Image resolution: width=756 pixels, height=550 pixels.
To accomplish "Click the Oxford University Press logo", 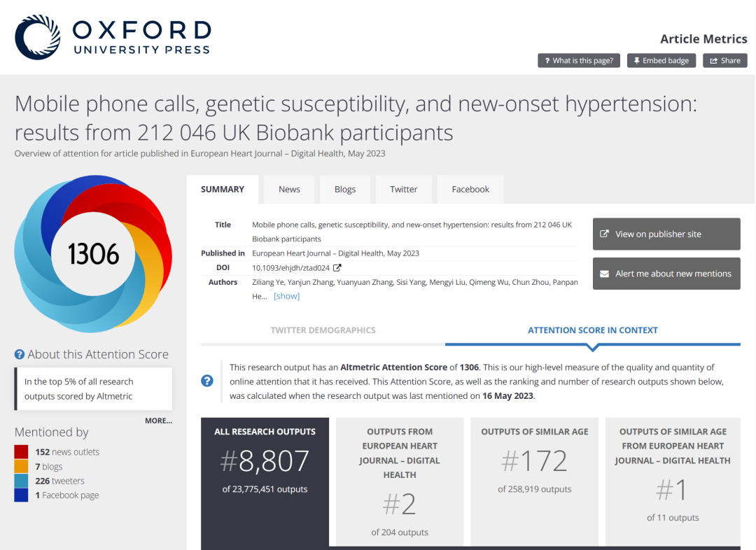I will pyautogui.click(x=113, y=37).
